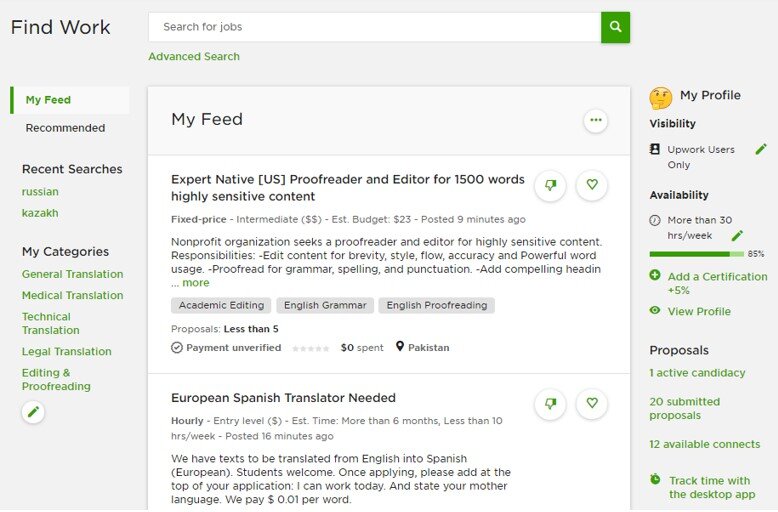
Task: Open Advanced Search options
Action: tap(194, 57)
